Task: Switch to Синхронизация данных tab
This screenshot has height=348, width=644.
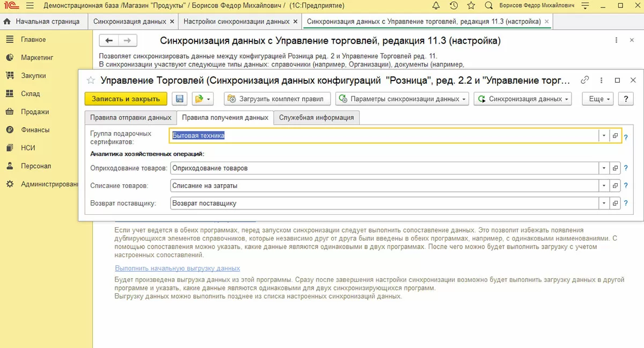Action: 129,21
